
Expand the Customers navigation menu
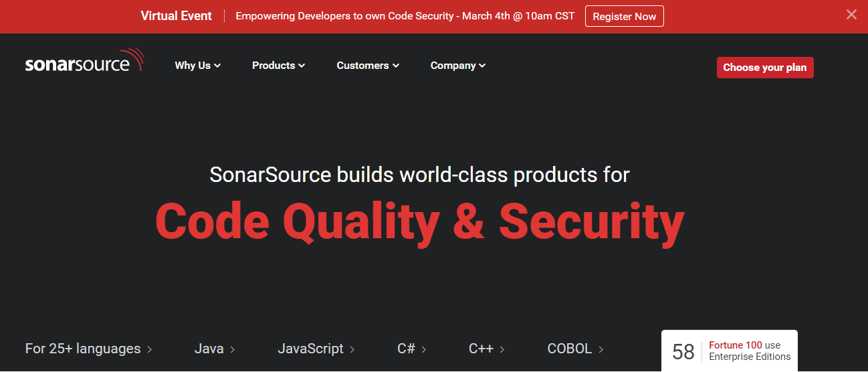click(x=368, y=66)
